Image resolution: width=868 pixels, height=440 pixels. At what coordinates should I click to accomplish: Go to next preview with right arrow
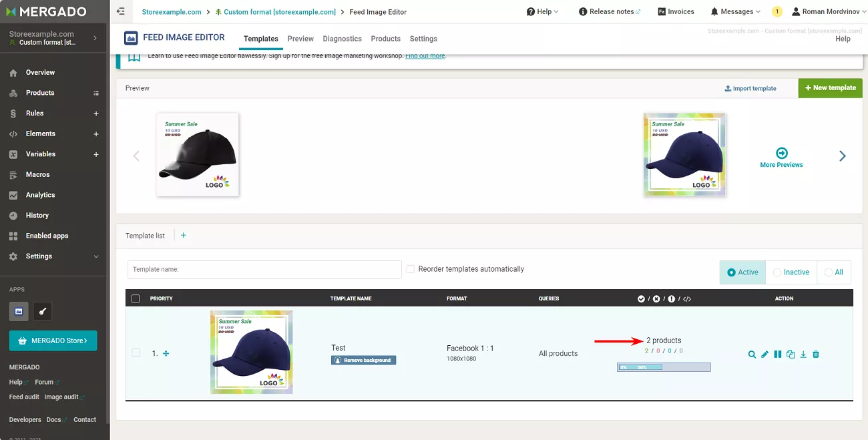coord(842,156)
